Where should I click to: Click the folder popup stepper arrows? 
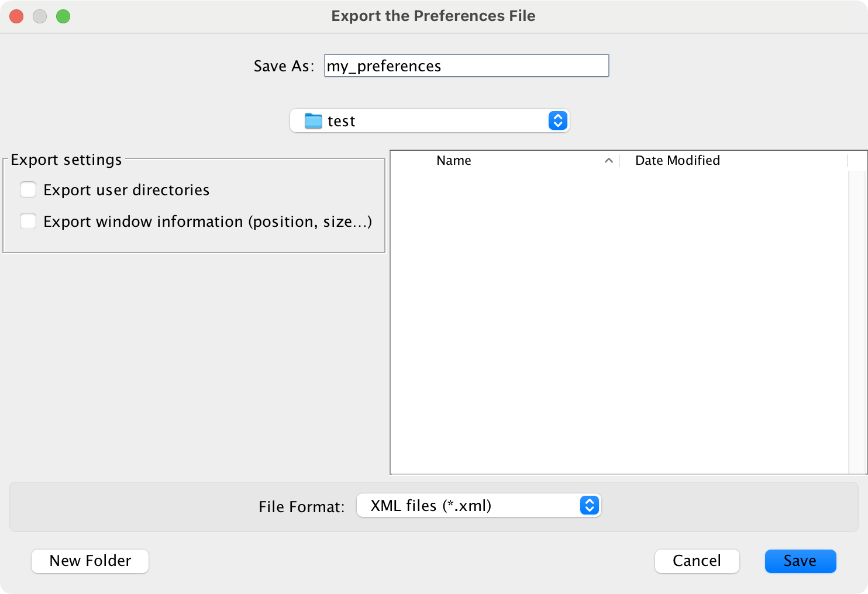tap(558, 121)
